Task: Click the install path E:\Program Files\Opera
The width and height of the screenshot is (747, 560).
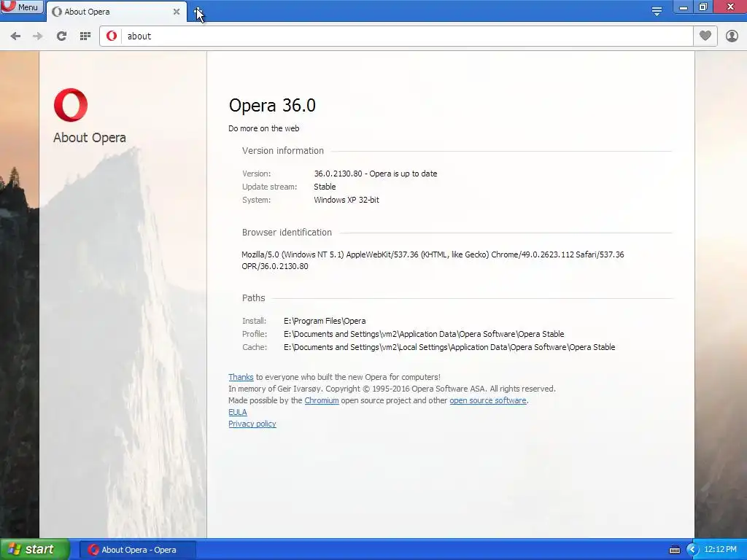Action: (325, 321)
